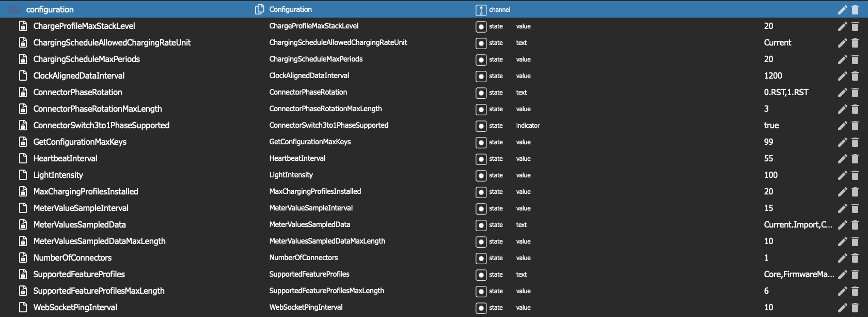
Task: Click the channel type icon in header row
Action: click(x=481, y=10)
